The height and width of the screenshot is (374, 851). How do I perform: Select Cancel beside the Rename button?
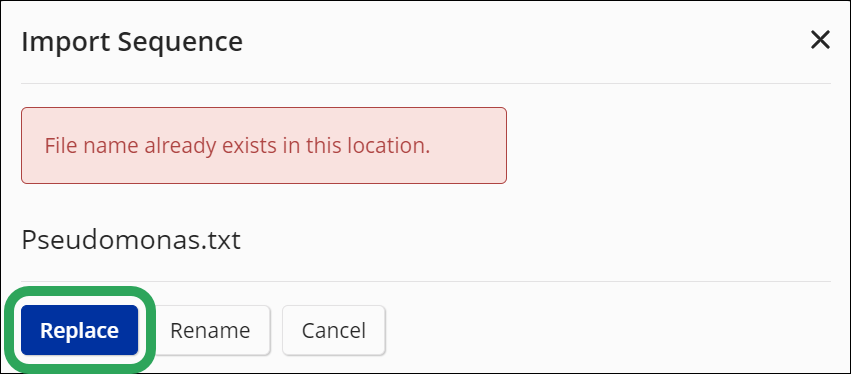pyautogui.click(x=334, y=330)
